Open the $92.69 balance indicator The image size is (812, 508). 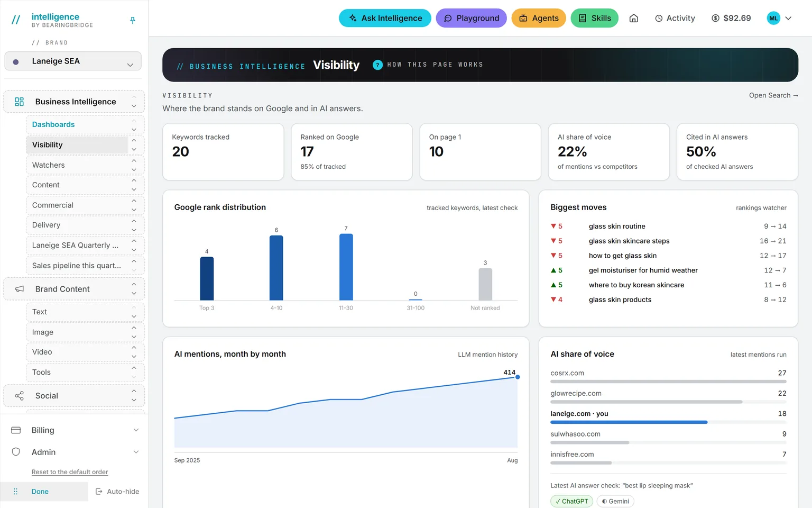click(731, 18)
